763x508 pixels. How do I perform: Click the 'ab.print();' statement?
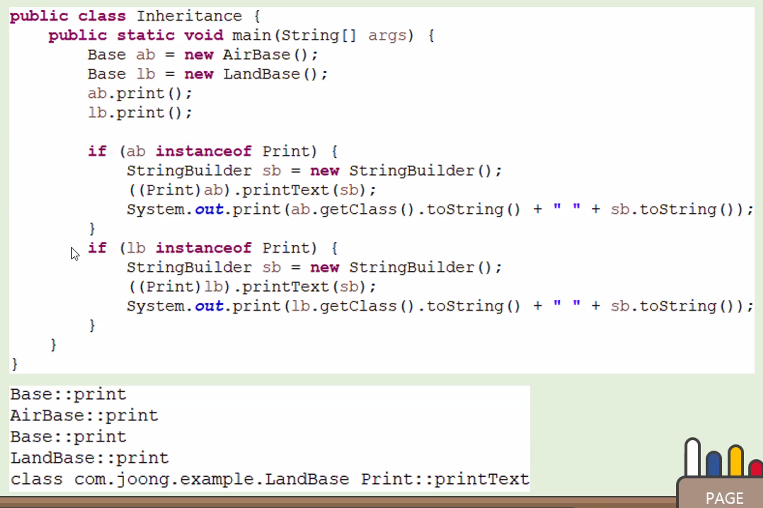pyautogui.click(x=140, y=93)
